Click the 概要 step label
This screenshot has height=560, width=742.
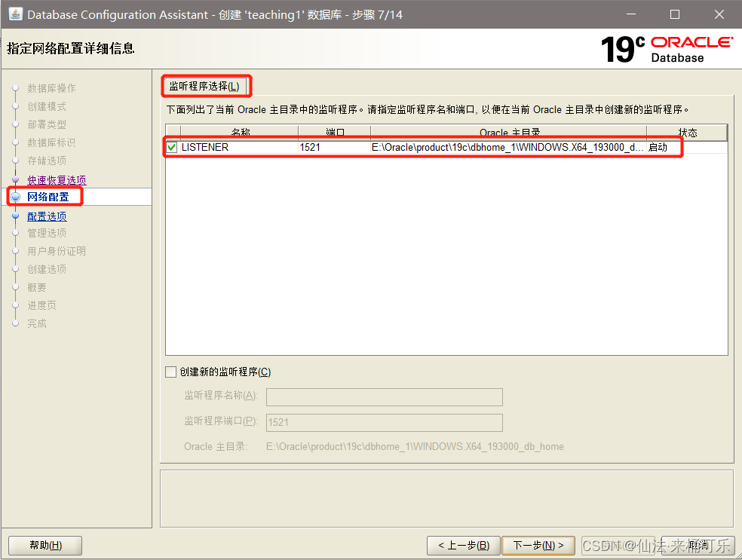tap(36, 288)
